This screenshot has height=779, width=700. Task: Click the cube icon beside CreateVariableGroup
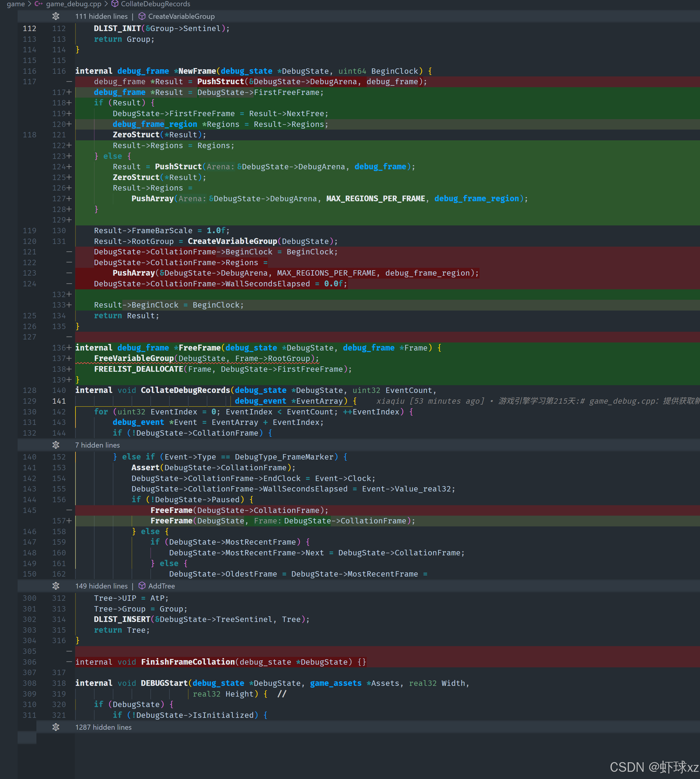[142, 16]
